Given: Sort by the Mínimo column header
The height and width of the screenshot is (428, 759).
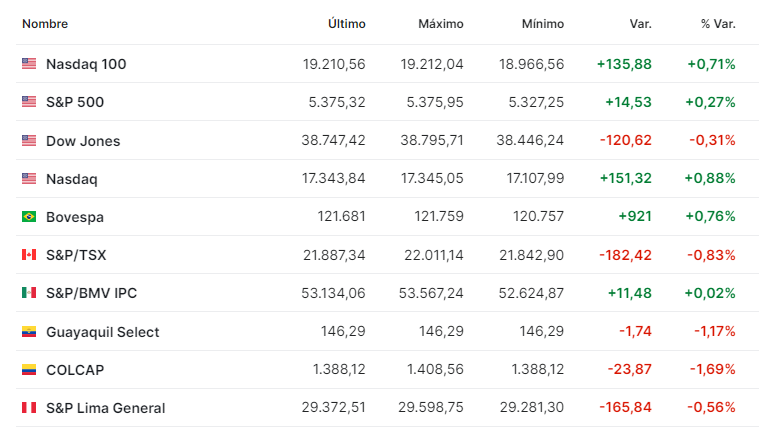Looking at the screenshot, I should pos(543,24).
